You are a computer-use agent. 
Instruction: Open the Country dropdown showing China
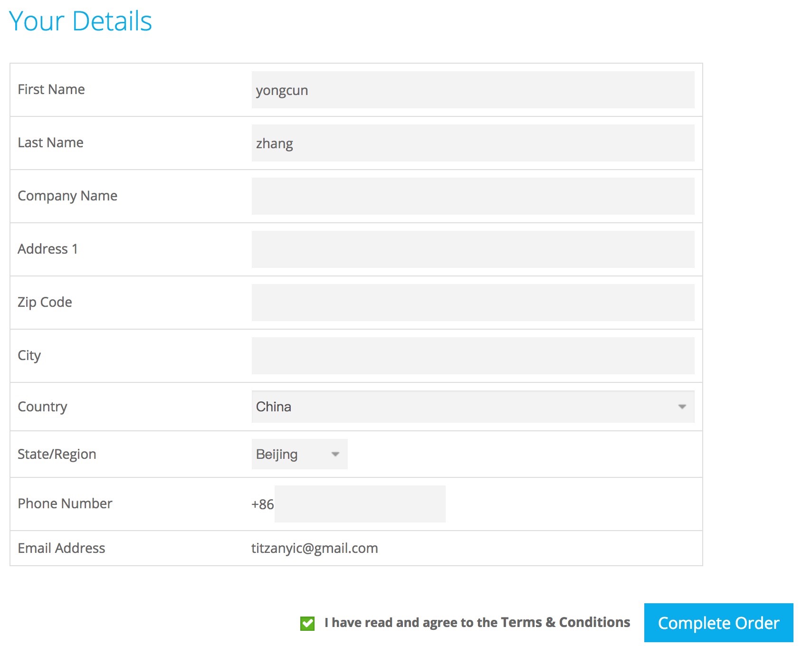472,407
